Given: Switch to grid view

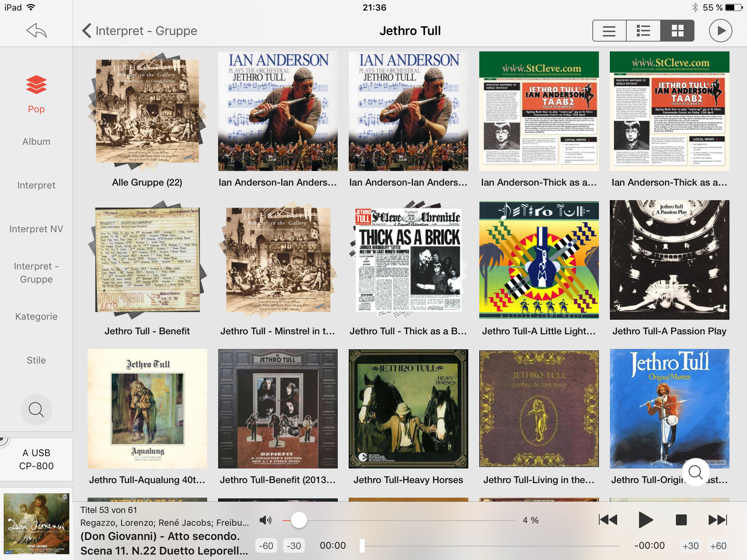Looking at the screenshot, I should click(x=677, y=31).
